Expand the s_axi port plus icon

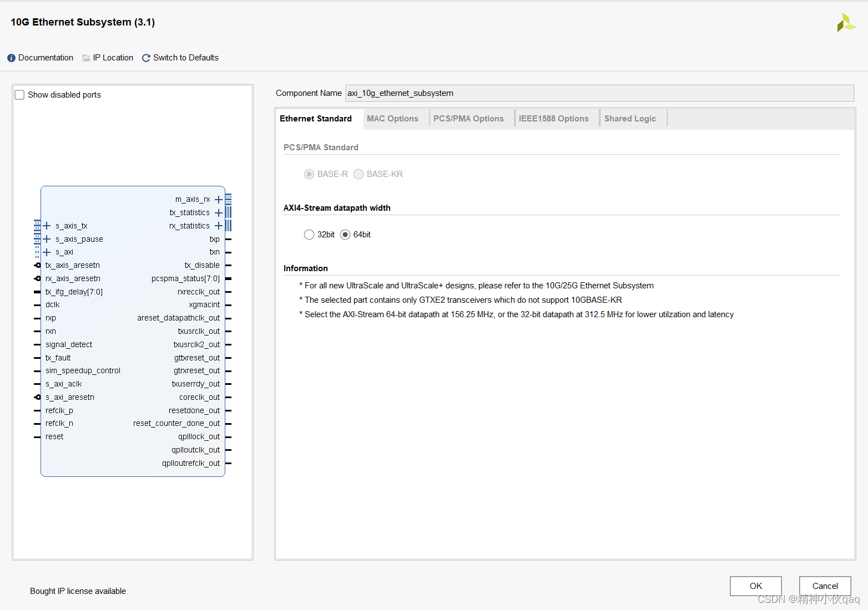47,252
